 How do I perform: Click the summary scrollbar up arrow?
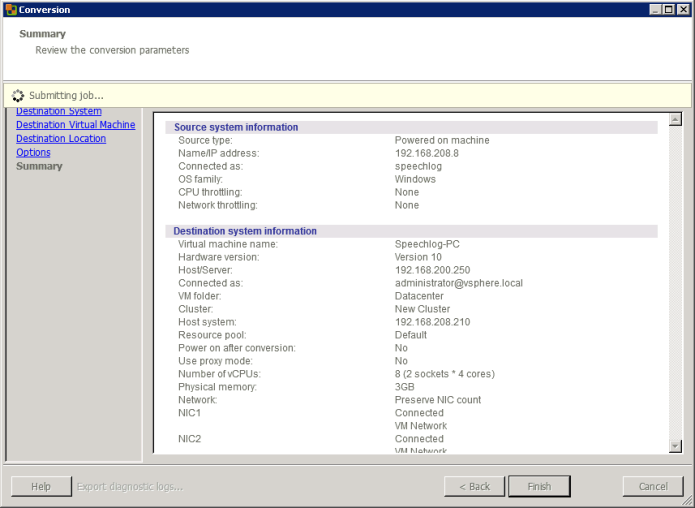(675, 117)
